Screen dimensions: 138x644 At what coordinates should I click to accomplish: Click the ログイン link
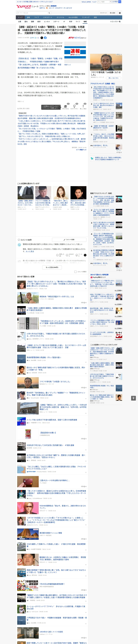42,8
